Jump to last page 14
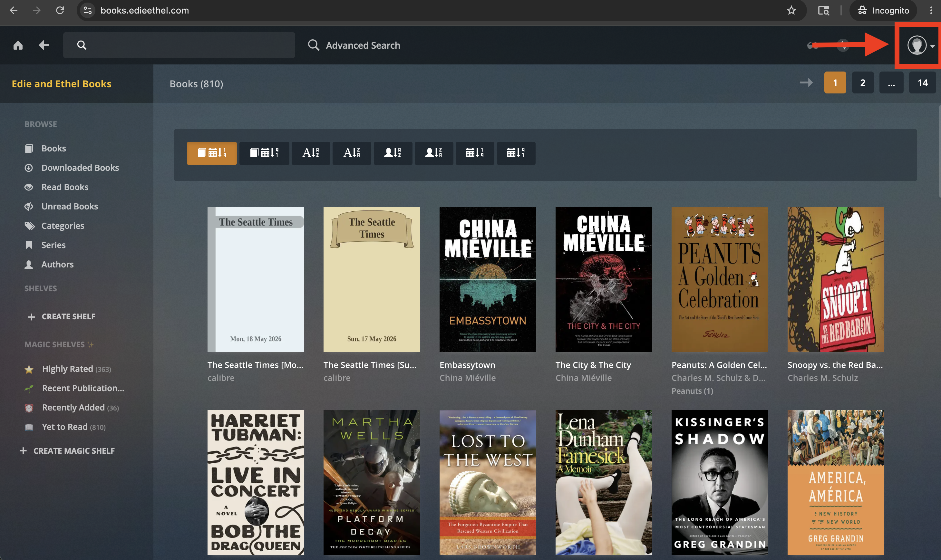Image resolution: width=941 pixels, height=560 pixels. pyautogui.click(x=922, y=82)
